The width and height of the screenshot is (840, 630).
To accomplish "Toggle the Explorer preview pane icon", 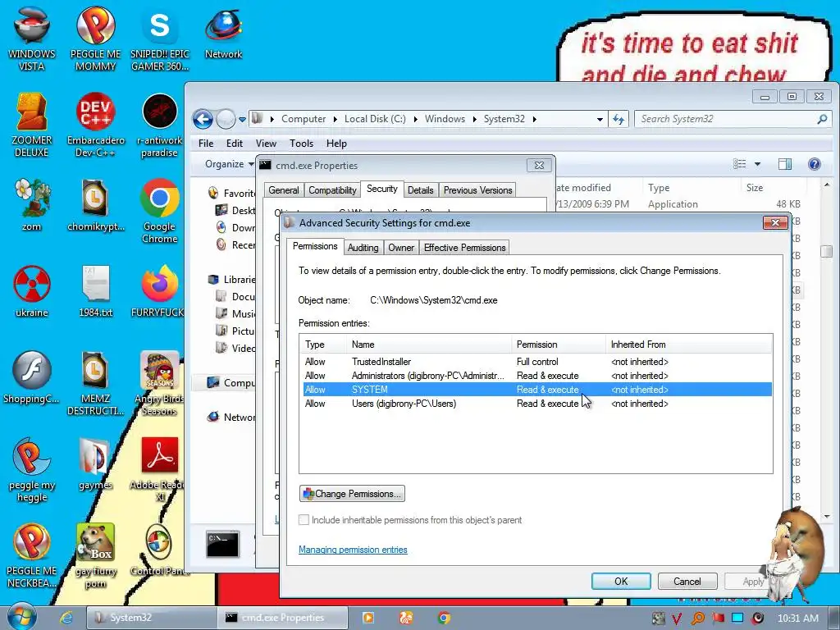I will coord(785,164).
